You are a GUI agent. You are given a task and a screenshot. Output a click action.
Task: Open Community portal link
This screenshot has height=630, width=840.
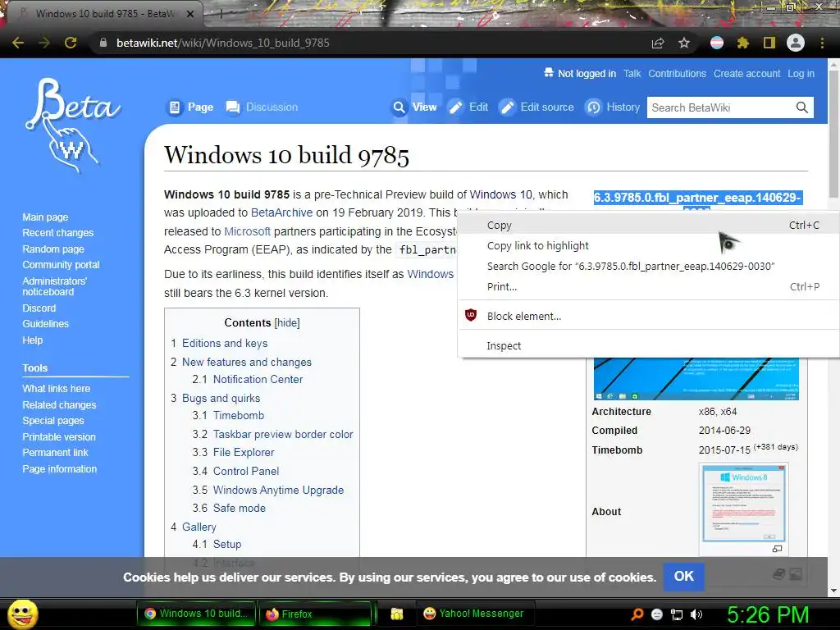61,265
